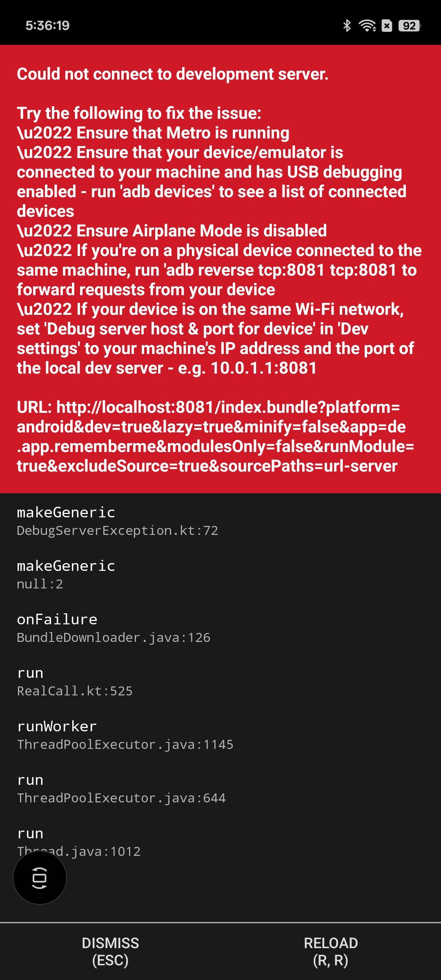Image resolution: width=441 pixels, height=980 pixels.
Task: Tap the DISMISS (ESC) button
Action: pos(110,951)
